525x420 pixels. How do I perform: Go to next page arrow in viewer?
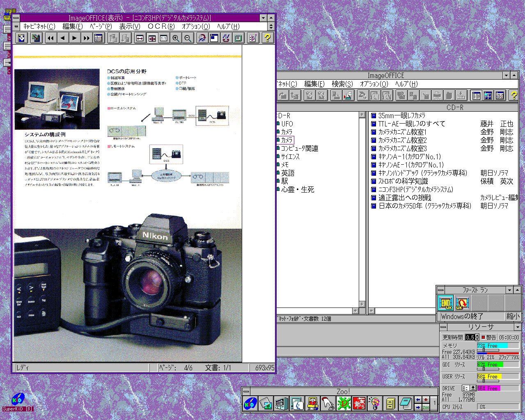(74, 38)
